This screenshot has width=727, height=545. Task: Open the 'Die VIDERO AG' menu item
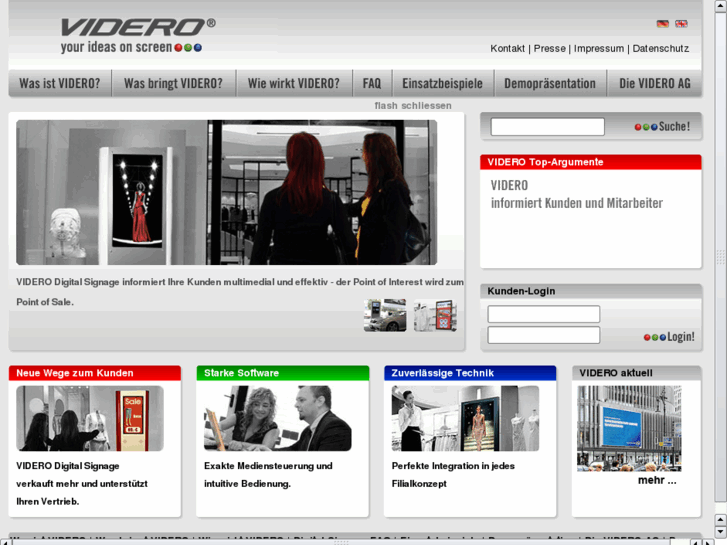(x=655, y=83)
